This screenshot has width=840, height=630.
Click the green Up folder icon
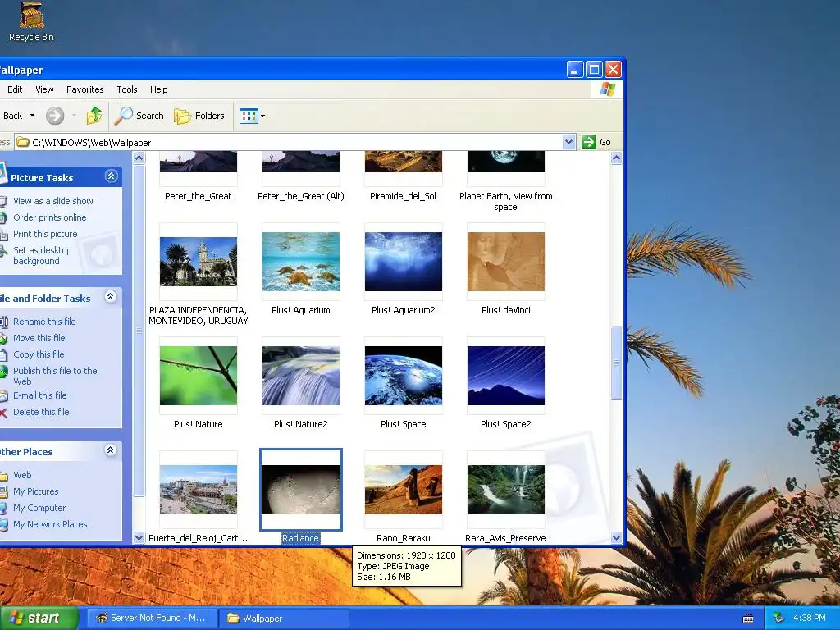point(94,116)
